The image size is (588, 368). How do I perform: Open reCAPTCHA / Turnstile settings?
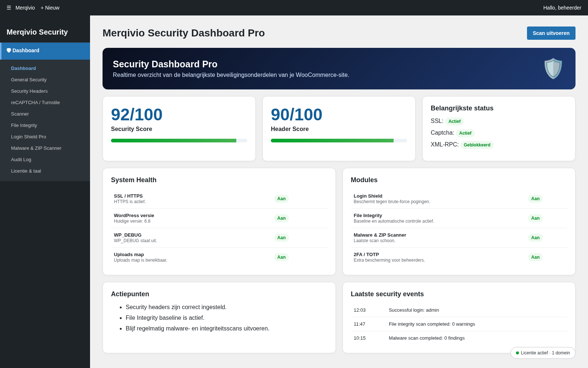(35, 103)
